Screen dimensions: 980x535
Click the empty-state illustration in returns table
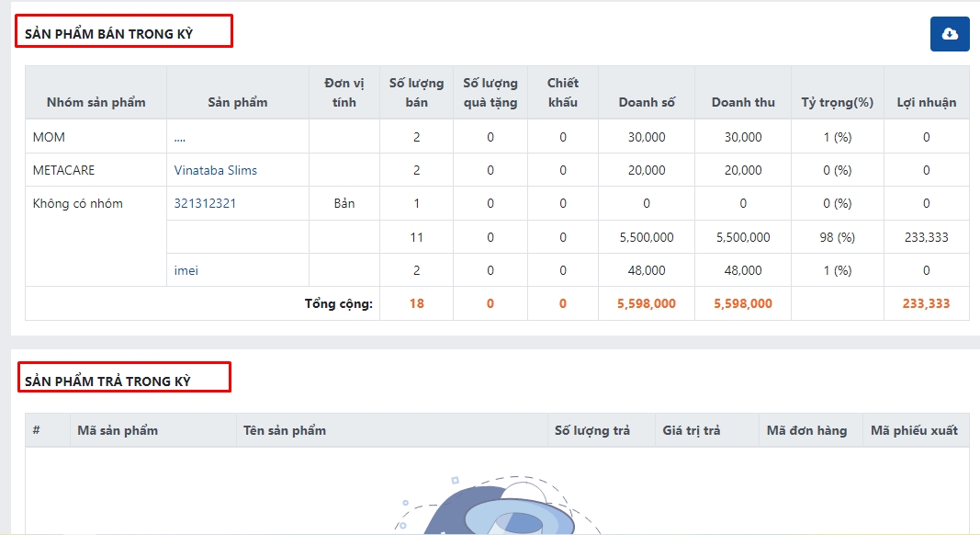pyautogui.click(x=496, y=506)
